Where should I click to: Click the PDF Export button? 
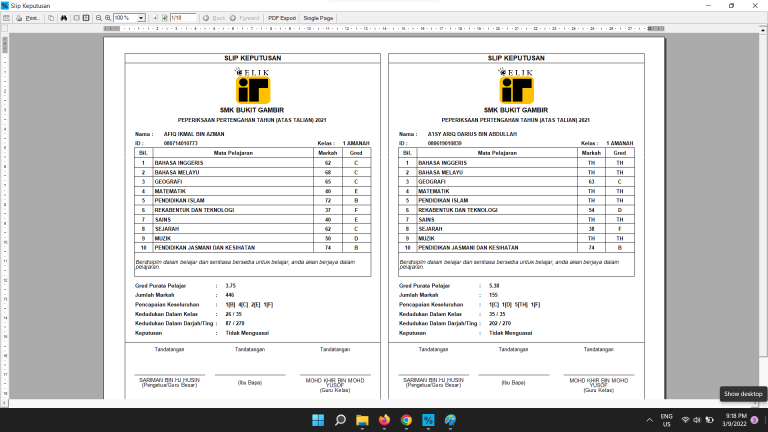[281, 18]
